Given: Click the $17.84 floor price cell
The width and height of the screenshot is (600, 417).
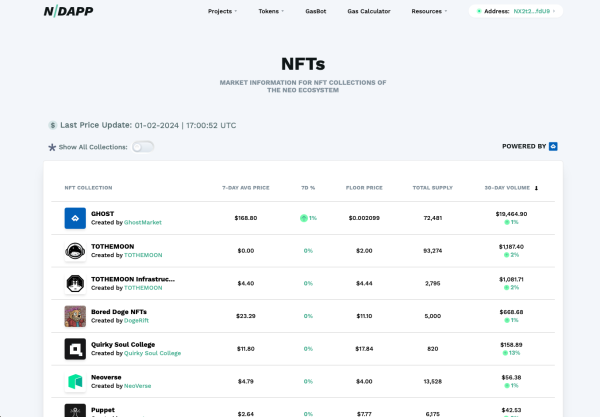Looking at the screenshot, I should (x=364, y=349).
